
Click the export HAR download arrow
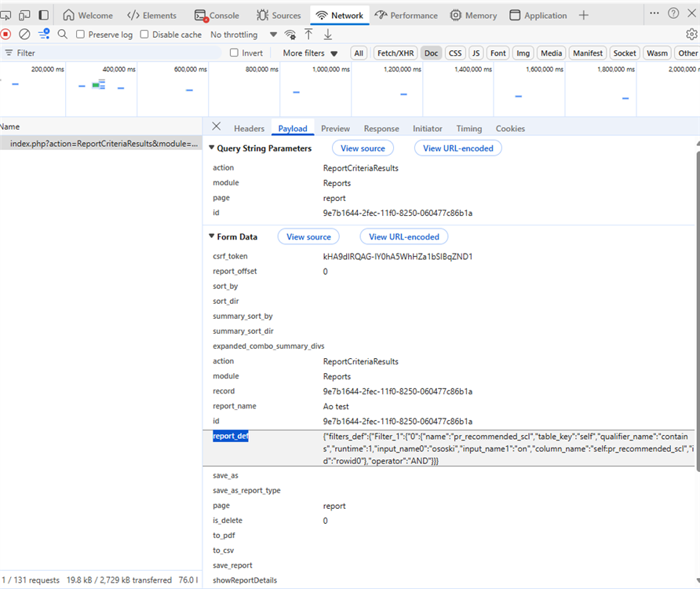[328, 35]
